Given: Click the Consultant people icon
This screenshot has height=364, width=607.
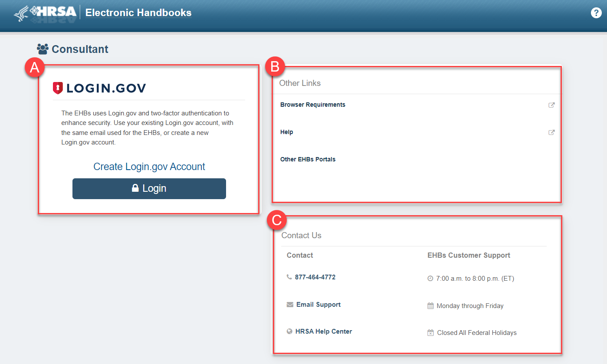Looking at the screenshot, I should (x=43, y=49).
